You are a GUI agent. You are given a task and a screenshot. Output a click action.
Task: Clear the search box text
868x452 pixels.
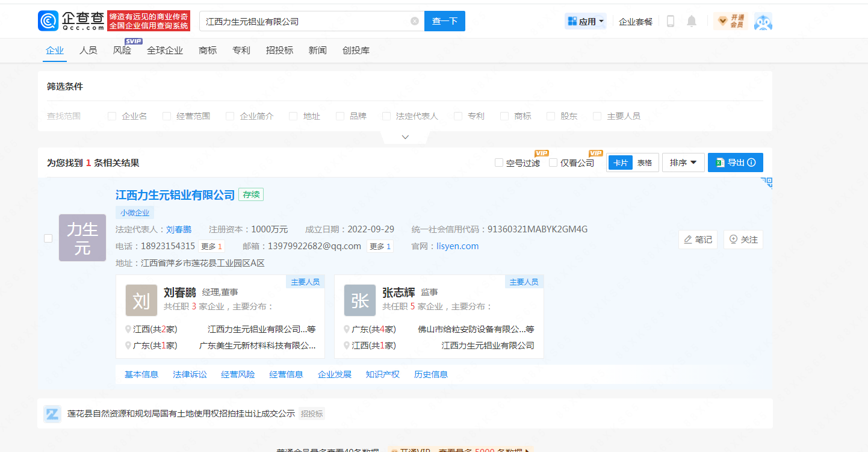click(415, 21)
